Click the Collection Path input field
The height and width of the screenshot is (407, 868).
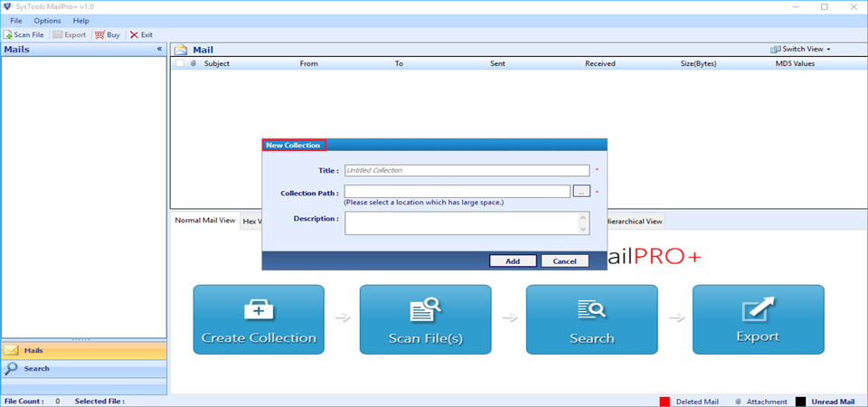(x=458, y=192)
